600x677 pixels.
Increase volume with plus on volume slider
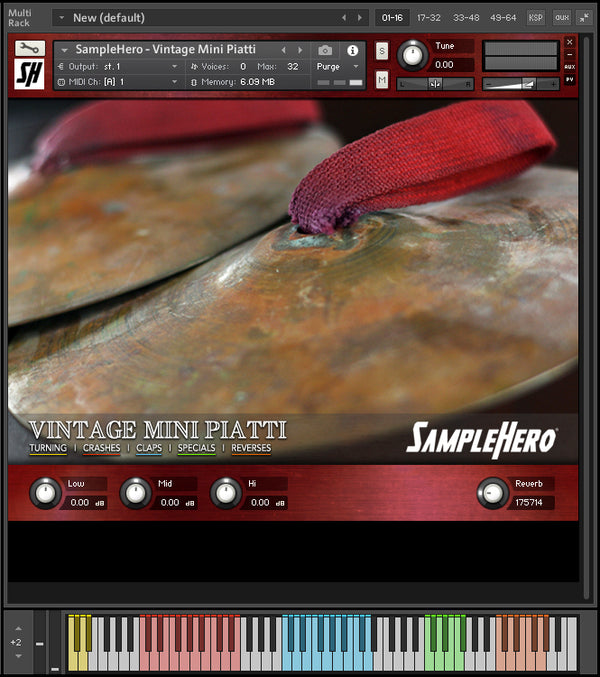coord(553,85)
